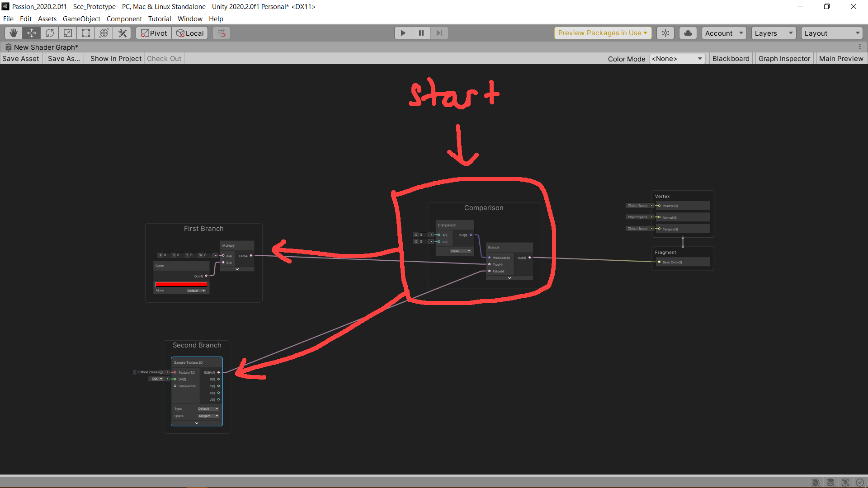Open the Color Mode dropdown
Screen dimensions: 868x488
coord(677,58)
